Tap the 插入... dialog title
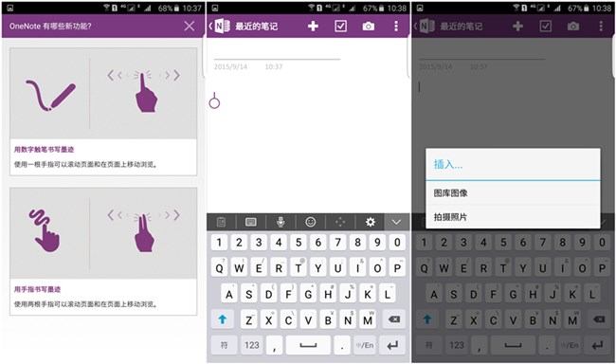Viewport: 616px width, 364px height. [x=448, y=164]
